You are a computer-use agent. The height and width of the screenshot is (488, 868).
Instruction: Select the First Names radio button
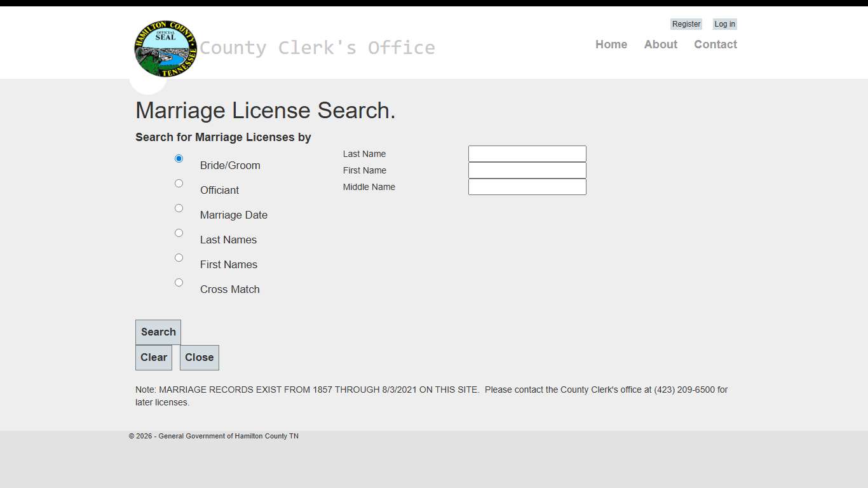[179, 257]
